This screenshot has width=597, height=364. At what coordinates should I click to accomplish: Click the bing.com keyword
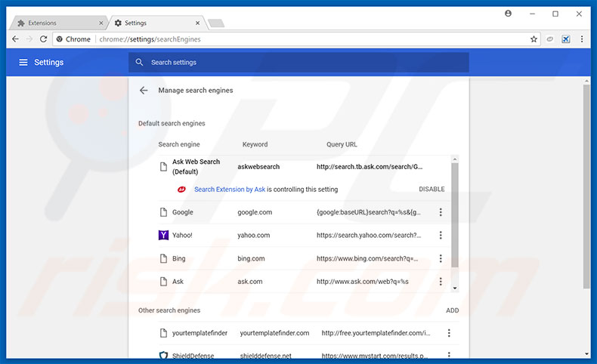pos(251,258)
